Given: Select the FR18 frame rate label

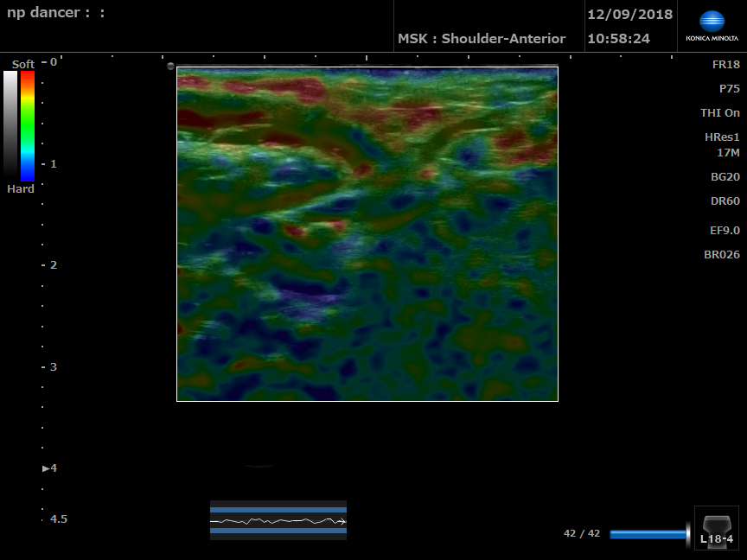Looking at the screenshot, I should point(725,65).
